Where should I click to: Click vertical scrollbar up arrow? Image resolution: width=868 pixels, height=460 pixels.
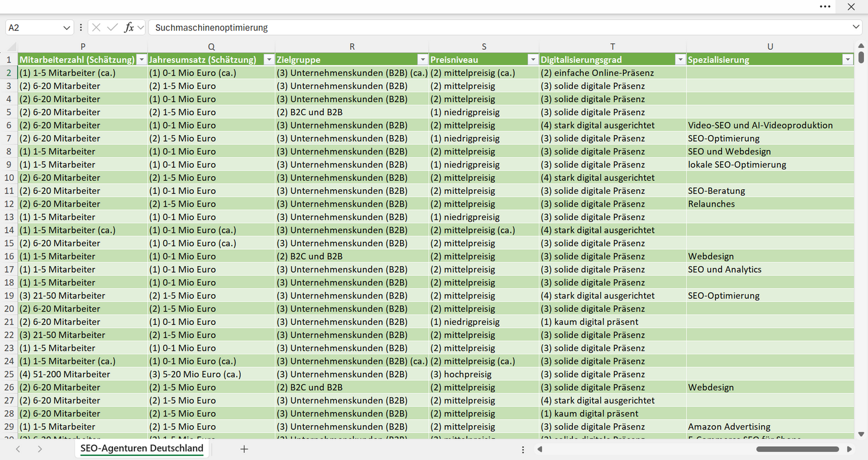click(861, 44)
